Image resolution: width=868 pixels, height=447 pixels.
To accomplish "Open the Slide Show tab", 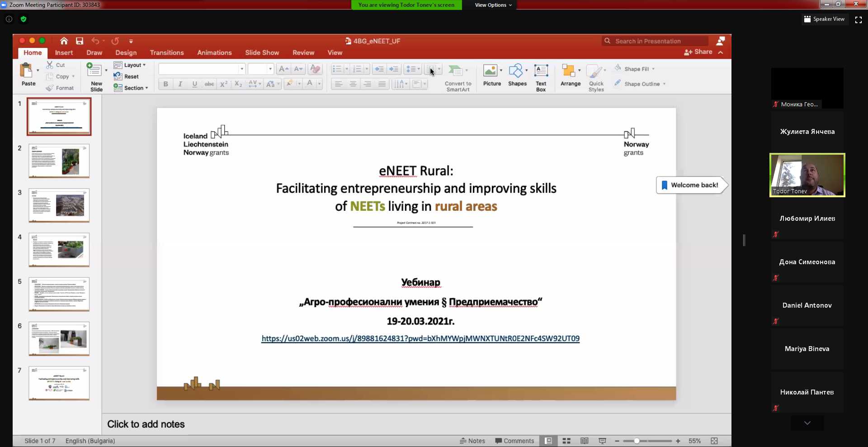I will pyautogui.click(x=262, y=52).
